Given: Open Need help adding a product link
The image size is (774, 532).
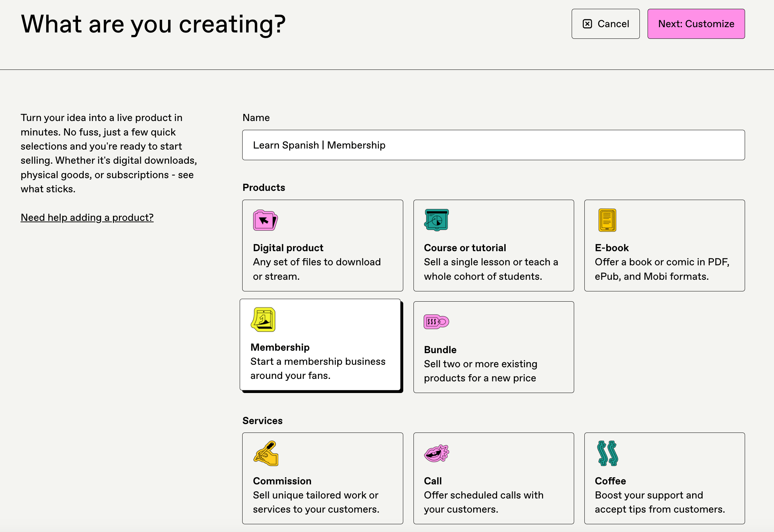Looking at the screenshot, I should (87, 217).
